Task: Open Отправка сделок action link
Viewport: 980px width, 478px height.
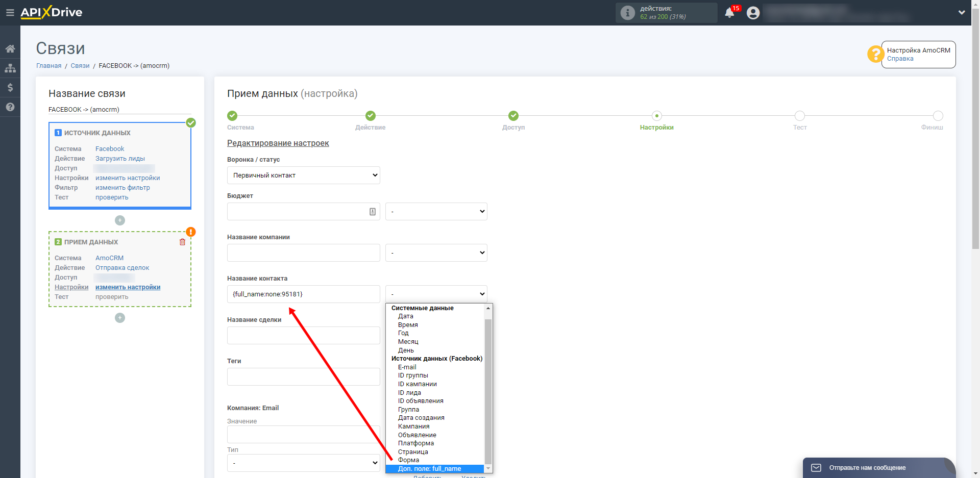Action: [x=122, y=268]
